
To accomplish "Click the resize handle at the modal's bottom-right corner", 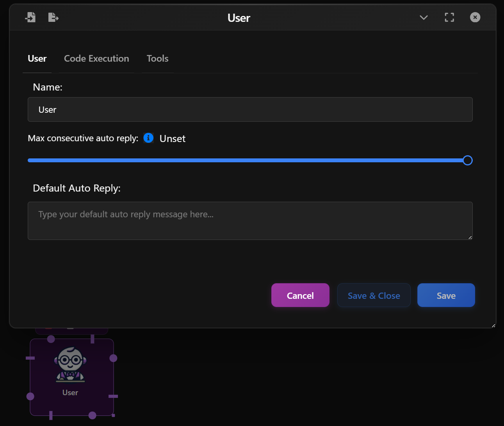I will click(493, 325).
